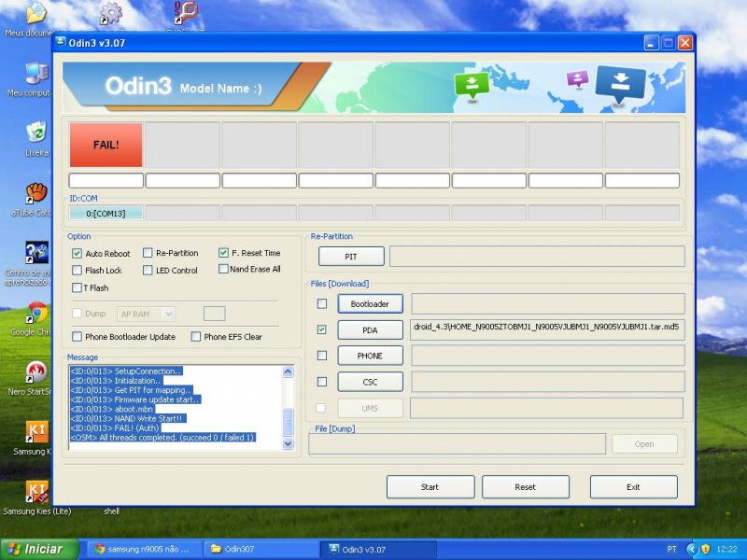This screenshot has width=747, height=560.
Task: Toggle Auto Reboot checkbox
Action: (77, 253)
